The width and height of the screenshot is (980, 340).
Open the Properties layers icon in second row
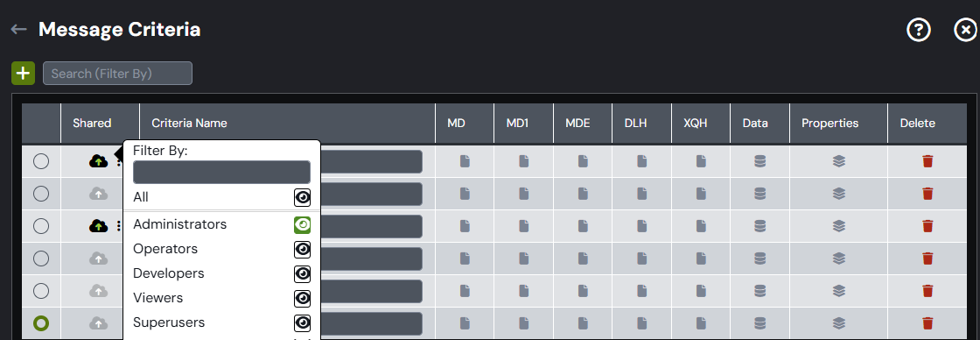coord(839,194)
